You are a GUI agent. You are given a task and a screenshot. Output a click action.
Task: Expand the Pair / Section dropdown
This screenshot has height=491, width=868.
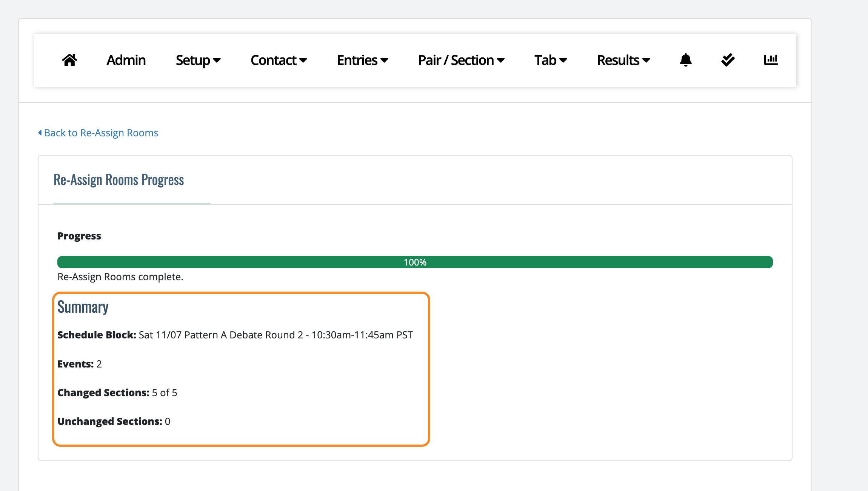(x=462, y=60)
